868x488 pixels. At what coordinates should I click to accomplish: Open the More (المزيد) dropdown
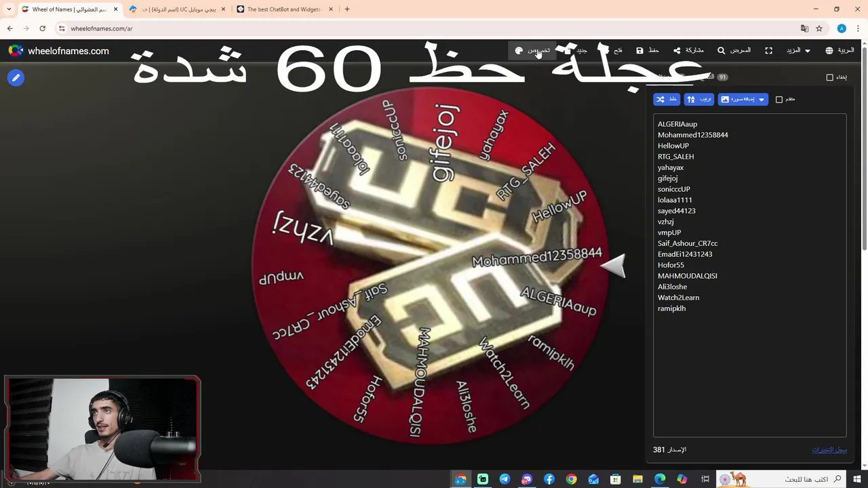point(798,50)
